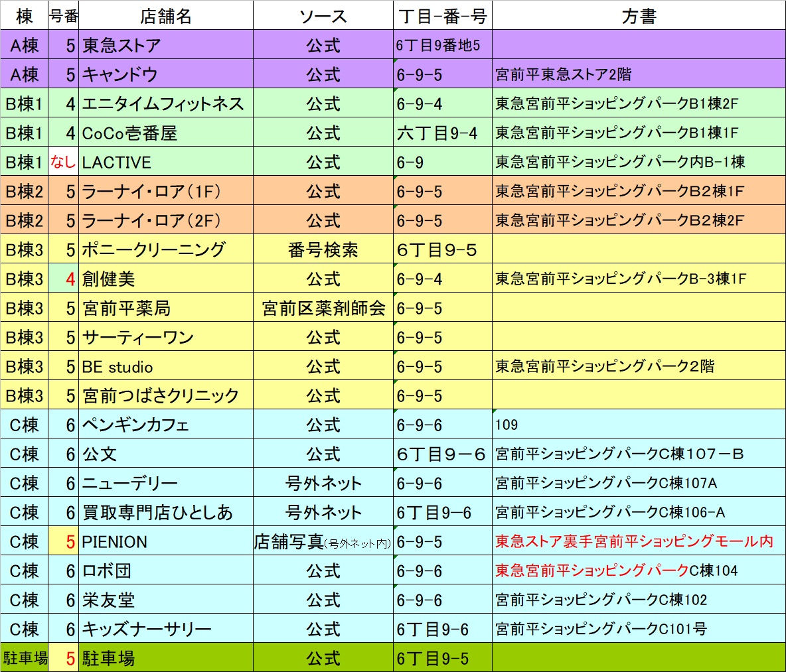Click the 東急宮前平ショッピングパークC棟104 cell
This screenshot has width=786, height=672.
pyautogui.click(x=639, y=570)
